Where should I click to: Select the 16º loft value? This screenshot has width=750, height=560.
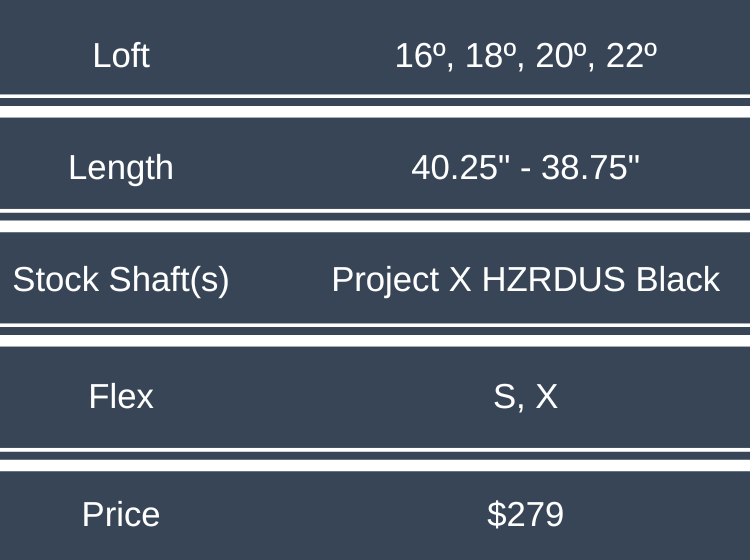click(416, 55)
